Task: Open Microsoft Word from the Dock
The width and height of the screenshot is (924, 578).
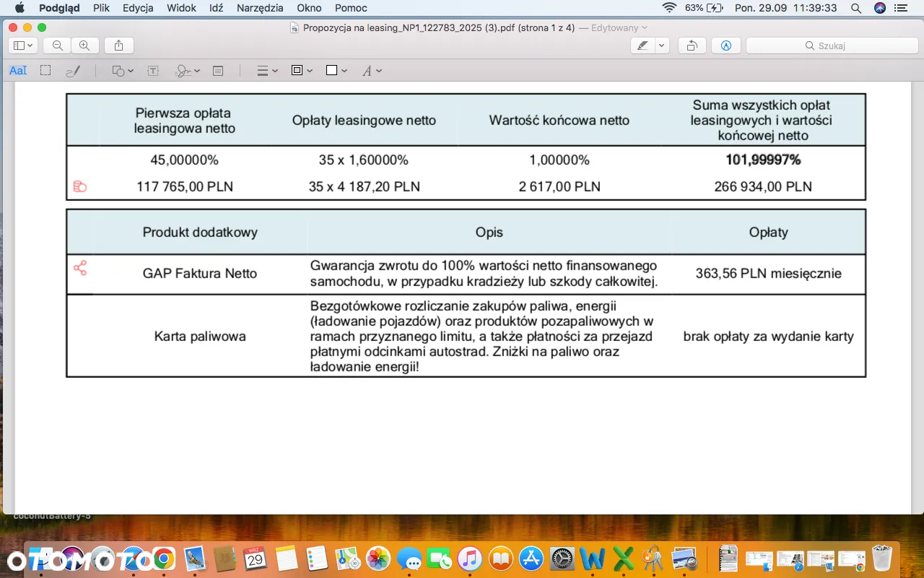Action: coord(593,558)
